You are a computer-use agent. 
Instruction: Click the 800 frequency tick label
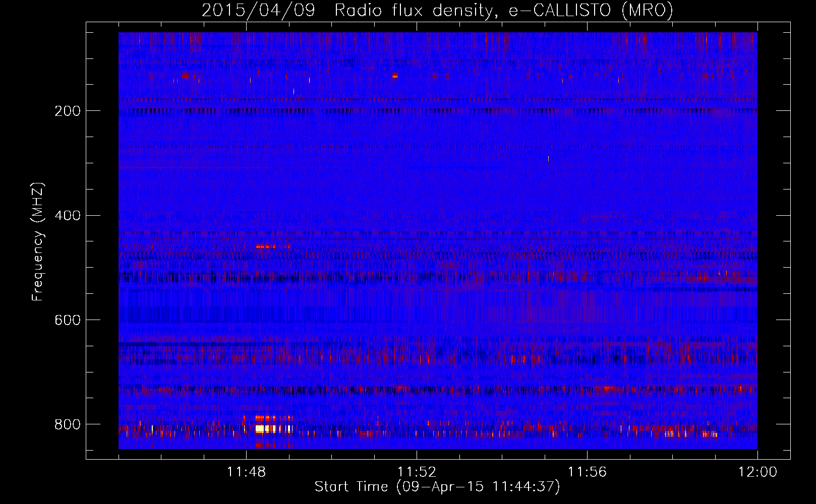coord(68,424)
